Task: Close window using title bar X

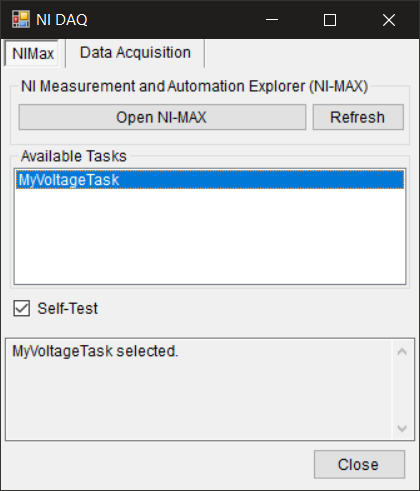Action: point(389,20)
